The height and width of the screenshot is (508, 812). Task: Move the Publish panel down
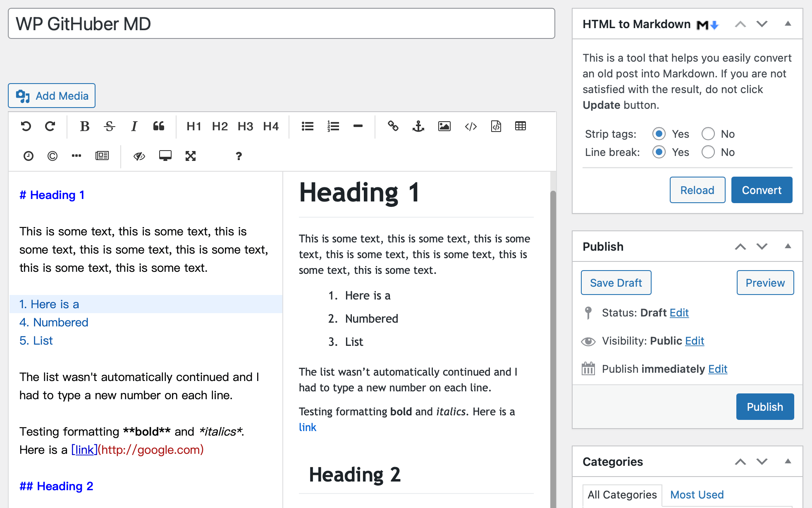point(762,246)
